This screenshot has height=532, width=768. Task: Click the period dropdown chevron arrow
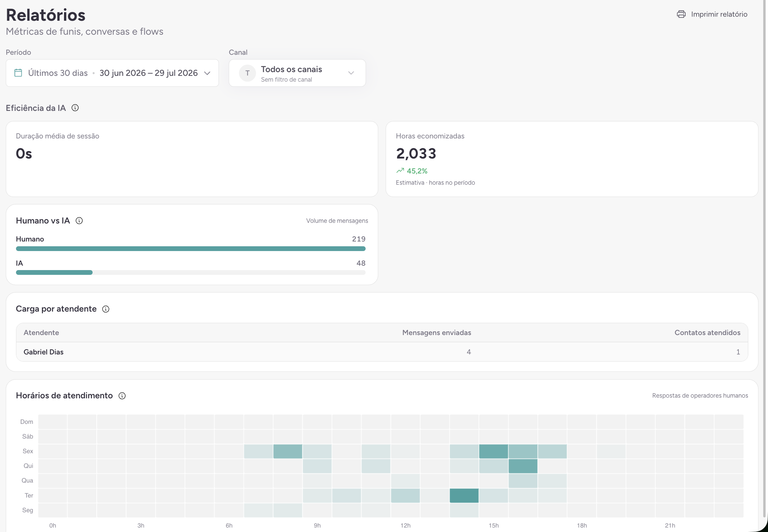pyautogui.click(x=207, y=73)
